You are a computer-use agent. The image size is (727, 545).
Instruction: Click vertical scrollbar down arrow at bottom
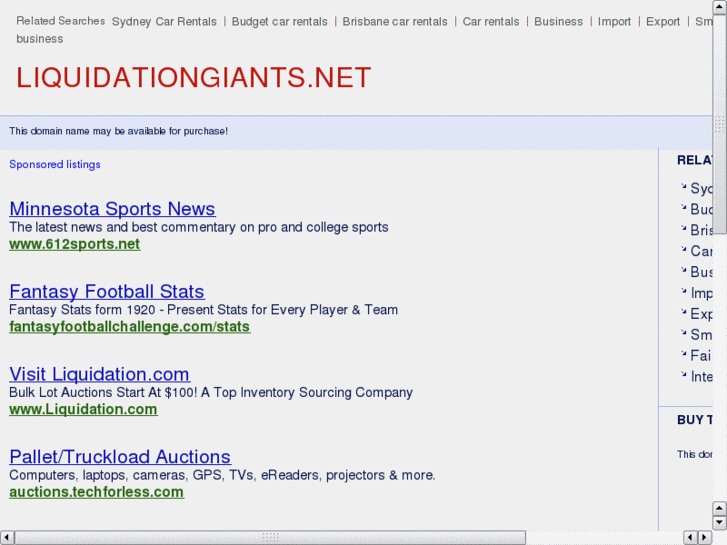(720, 522)
